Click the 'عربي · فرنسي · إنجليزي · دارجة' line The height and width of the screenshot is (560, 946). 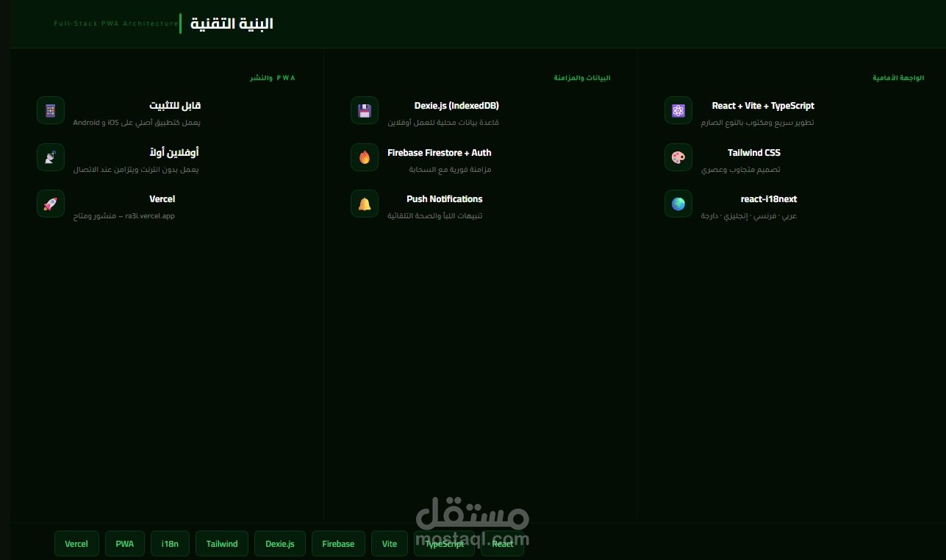coord(749,216)
